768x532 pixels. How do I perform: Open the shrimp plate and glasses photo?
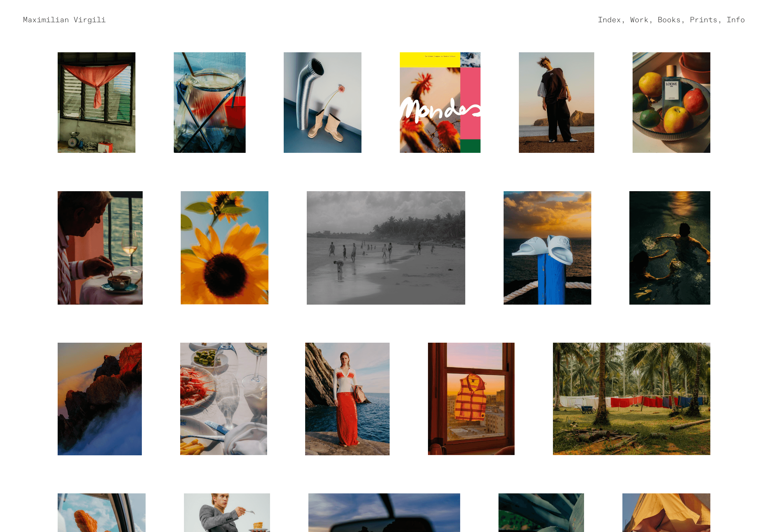point(223,399)
